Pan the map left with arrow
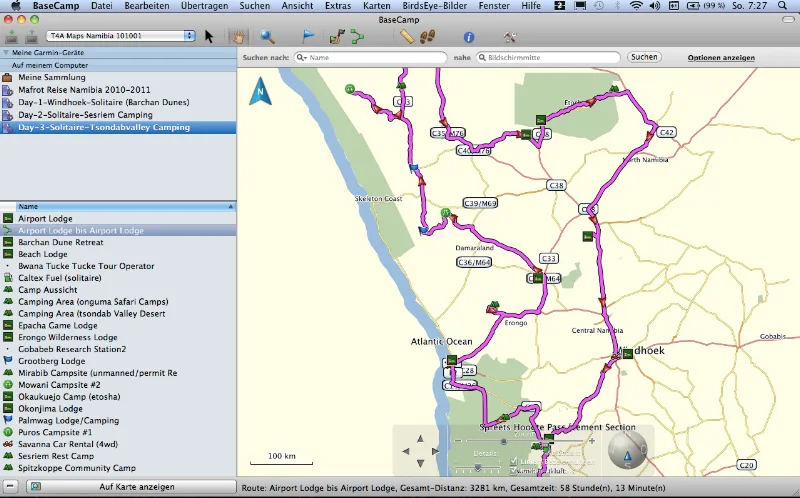This screenshot has height=498, width=800. (406, 451)
